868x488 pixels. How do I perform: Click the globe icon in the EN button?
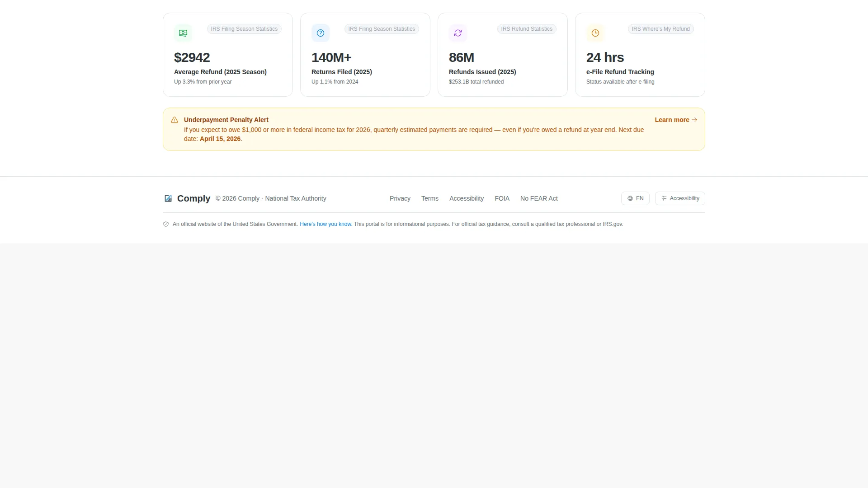point(630,198)
